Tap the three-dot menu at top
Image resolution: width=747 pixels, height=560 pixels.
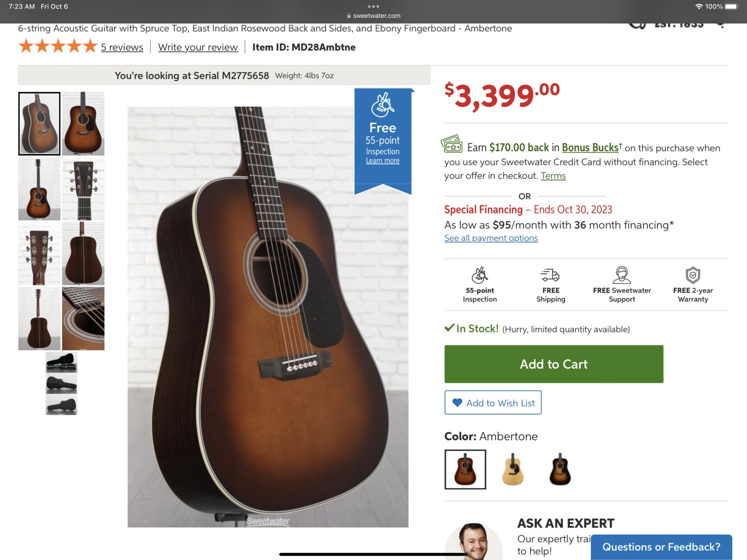[373, 7]
